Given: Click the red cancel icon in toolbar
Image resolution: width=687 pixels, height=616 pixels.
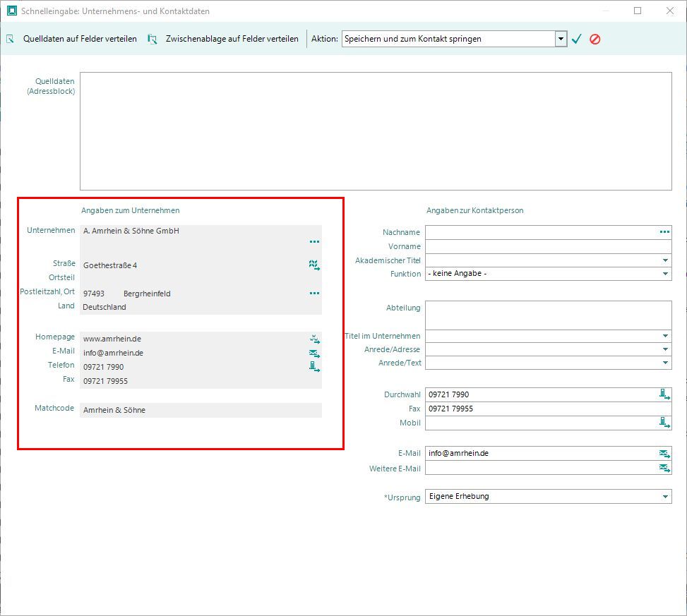Looking at the screenshot, I should click(x=595, y=39).
